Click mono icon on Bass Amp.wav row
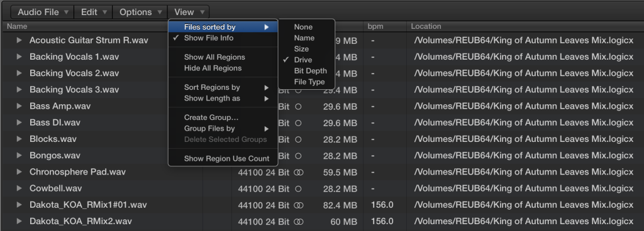644x231 pixels. point(299,107)
